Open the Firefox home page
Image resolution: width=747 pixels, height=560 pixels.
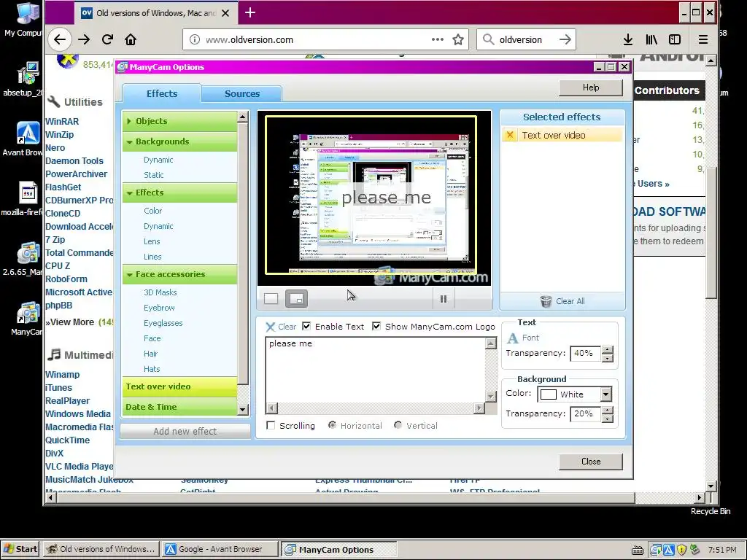[x=131, y=39]
